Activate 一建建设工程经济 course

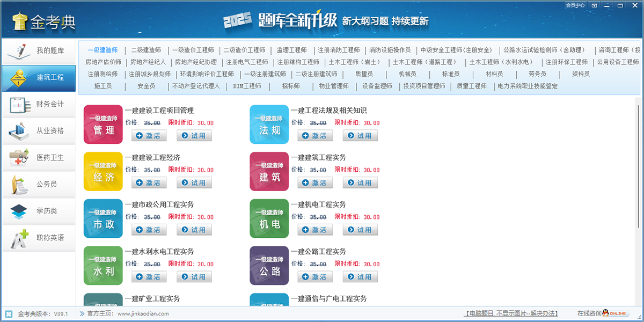click(149, 182)
